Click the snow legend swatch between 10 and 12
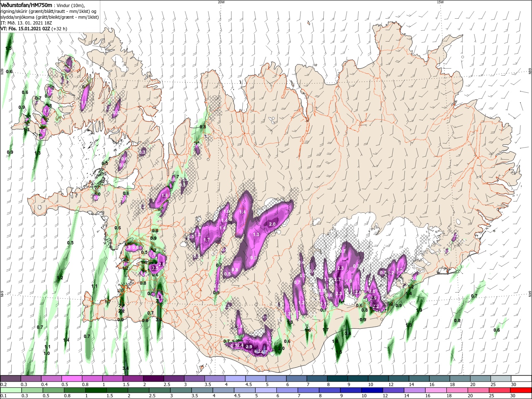532x399 pixels. coord(378,379)
